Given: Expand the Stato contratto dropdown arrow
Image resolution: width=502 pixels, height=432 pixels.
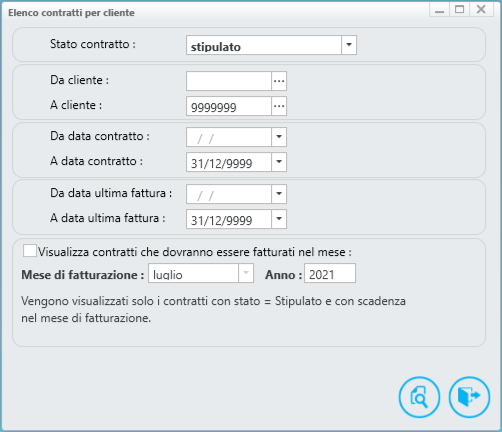Looking at the screenshot, I should (x=349, y=45).
